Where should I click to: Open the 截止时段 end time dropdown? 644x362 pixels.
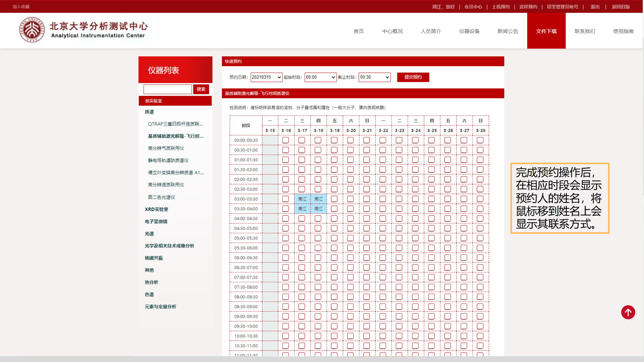(x=375, y=77)
